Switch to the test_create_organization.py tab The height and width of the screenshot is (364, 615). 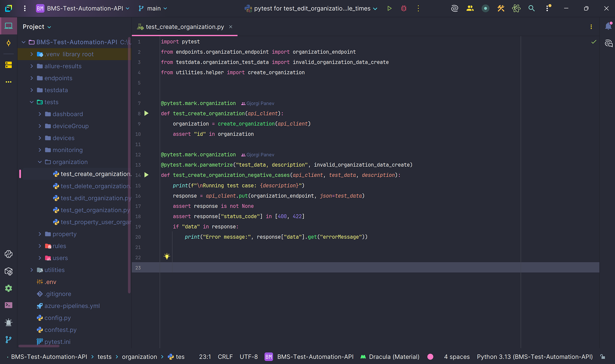coord(185,26)
